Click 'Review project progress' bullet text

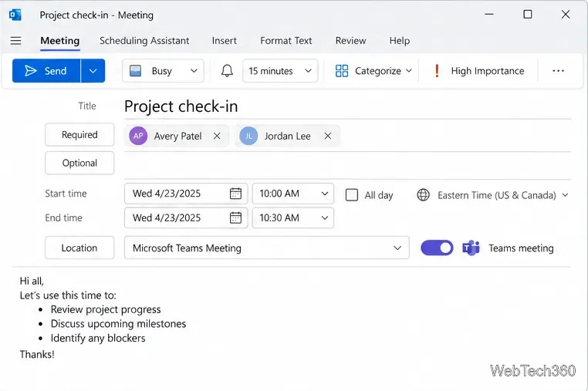pos(106,309)
